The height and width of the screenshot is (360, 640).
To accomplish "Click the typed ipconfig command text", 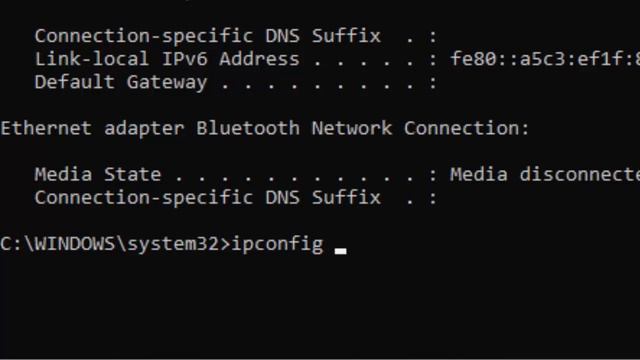I will [x=278, y=245].
